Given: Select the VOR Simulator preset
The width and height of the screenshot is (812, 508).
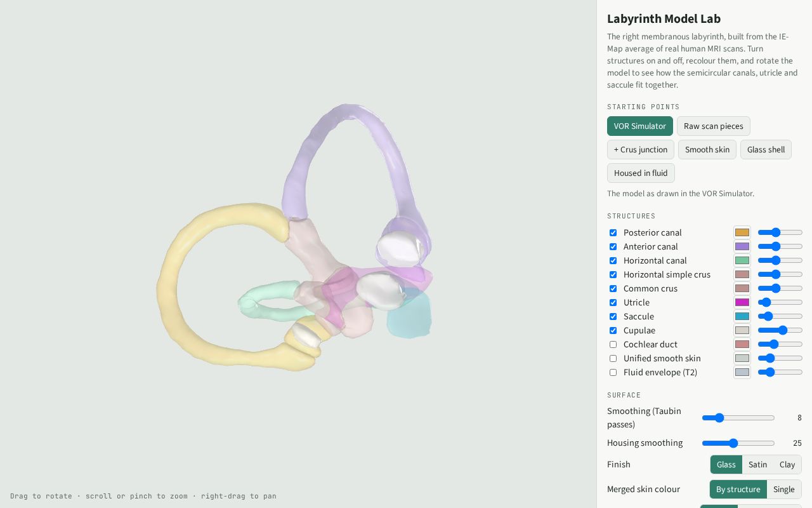Looking at the screenshot, I should (640, 126).
